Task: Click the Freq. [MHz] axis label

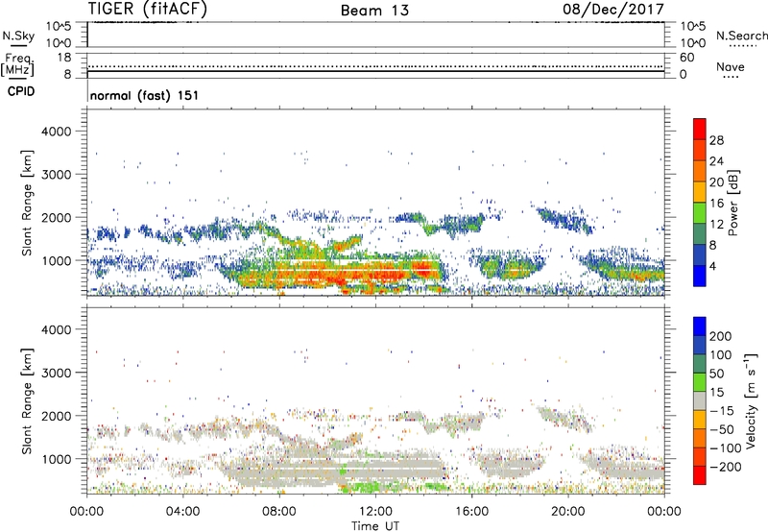Action: point(17,65)
